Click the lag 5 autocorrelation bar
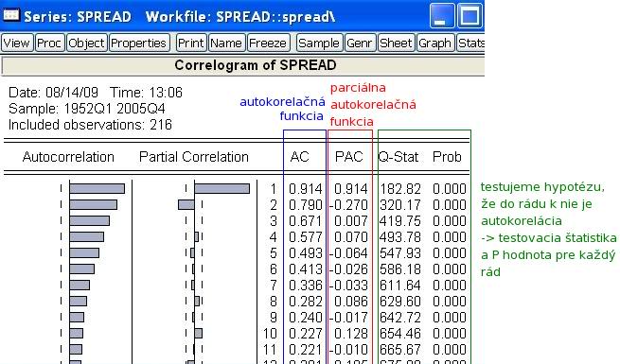620x364 pixels. 84,253
